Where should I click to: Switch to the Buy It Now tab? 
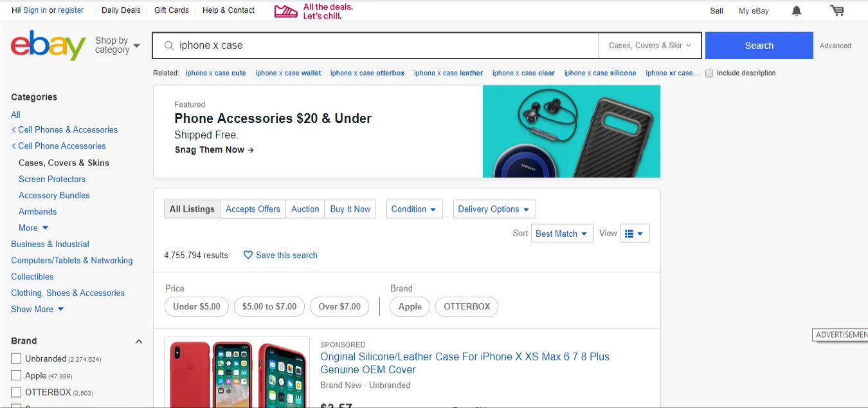coord(350,209)
